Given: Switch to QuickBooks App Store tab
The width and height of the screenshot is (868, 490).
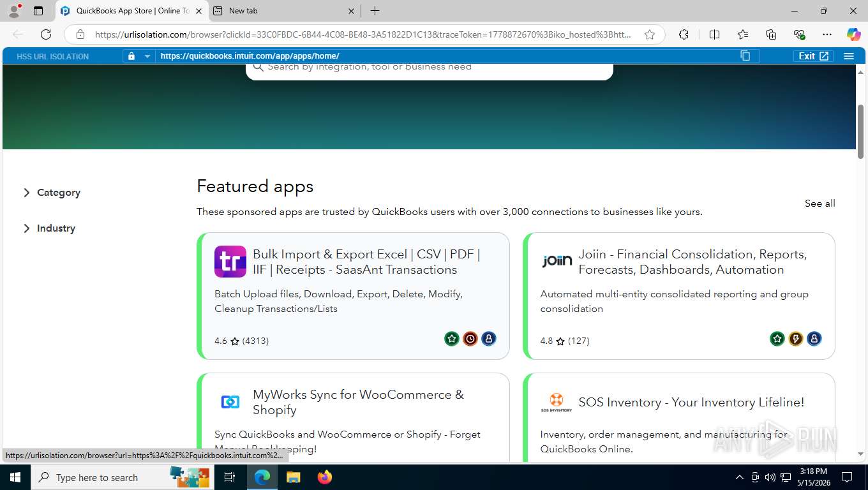Looking at the screenshot, I should [132, 11].
